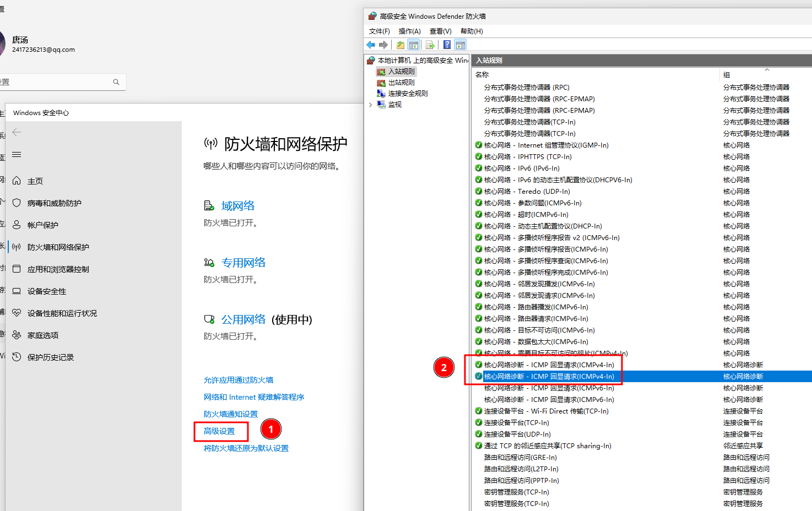Toggle the show/hide console tree icon
The image size is (812, 511).
[414, 45]
